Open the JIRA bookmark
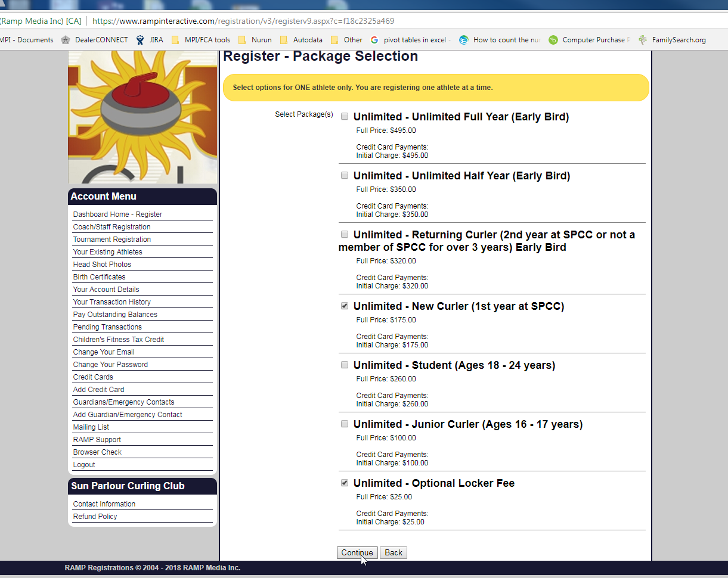The height and width of the screenshot is (578, 728). (x=150, y=40)
